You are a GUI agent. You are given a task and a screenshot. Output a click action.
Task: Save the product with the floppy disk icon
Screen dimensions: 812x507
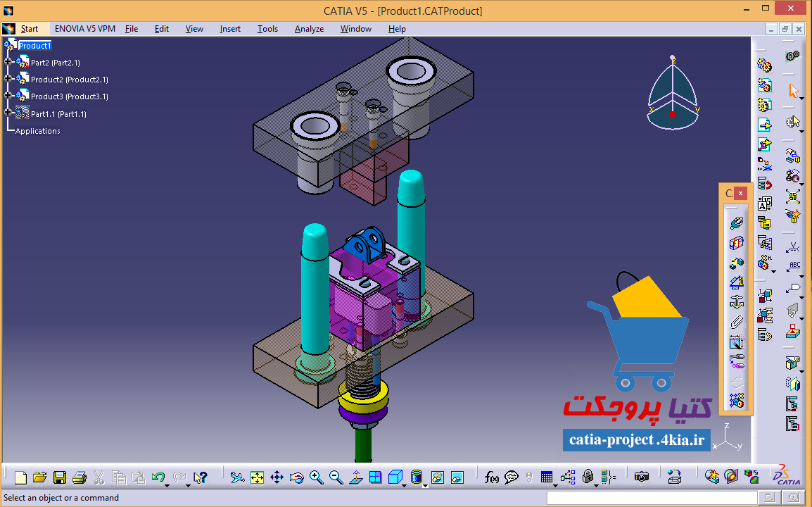60,477
